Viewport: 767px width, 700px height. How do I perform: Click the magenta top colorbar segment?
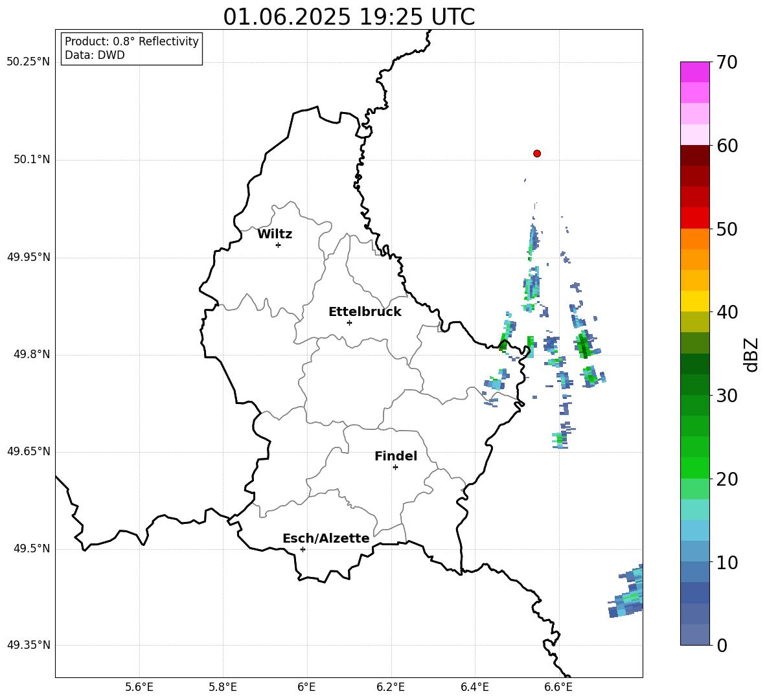pos(695,72)
